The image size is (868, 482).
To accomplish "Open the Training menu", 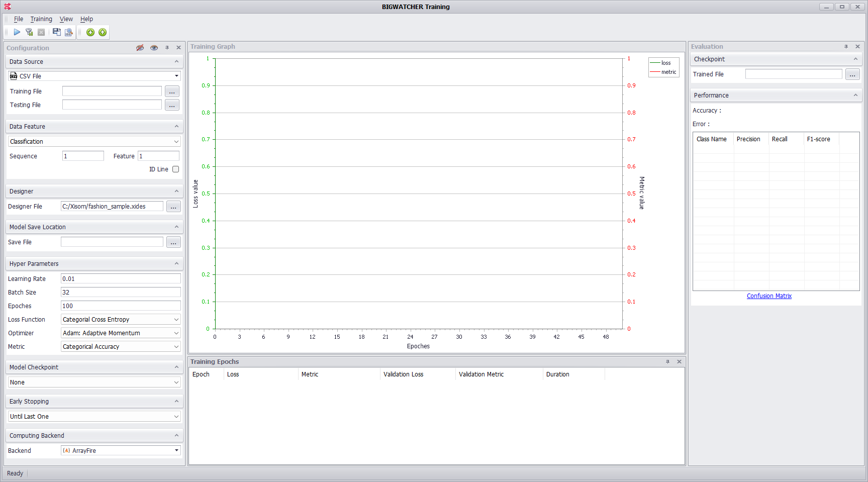I will tap(41, 19).
